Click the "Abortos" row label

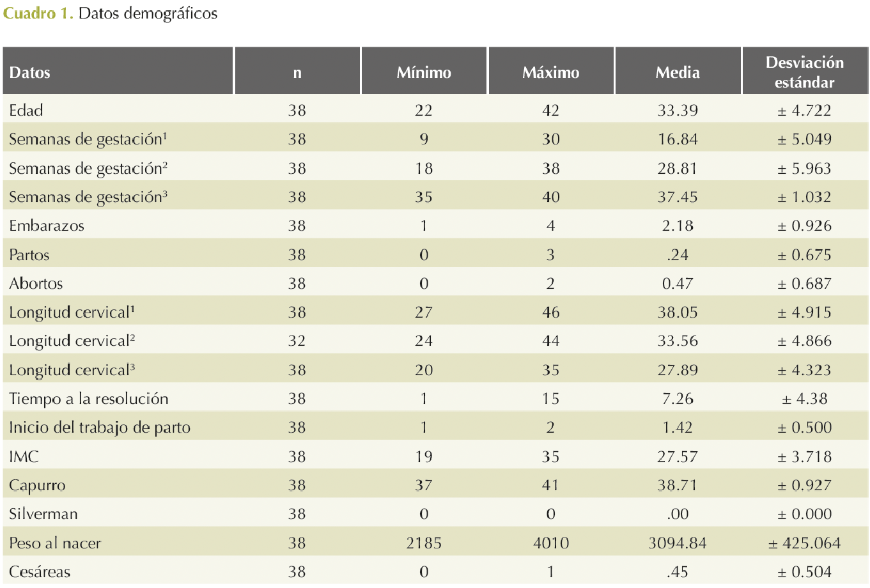[36, 284]
